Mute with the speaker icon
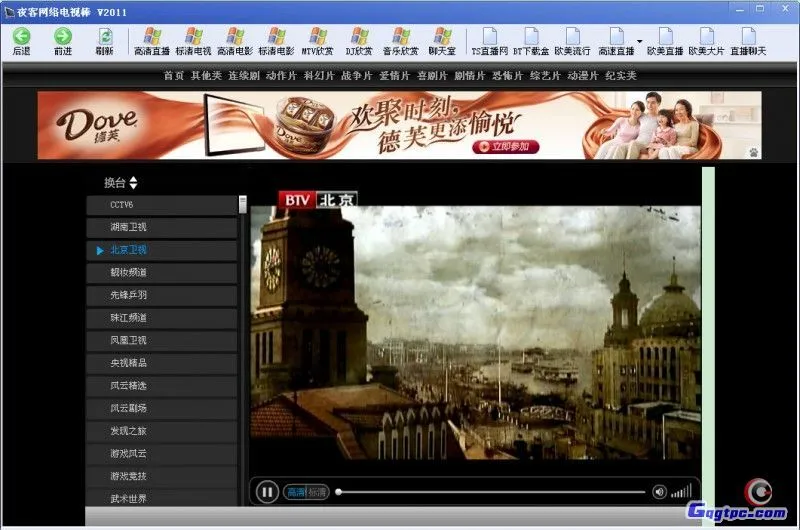Image resolution: width=800 pixels, height=530 pixels. click(659, 492)
